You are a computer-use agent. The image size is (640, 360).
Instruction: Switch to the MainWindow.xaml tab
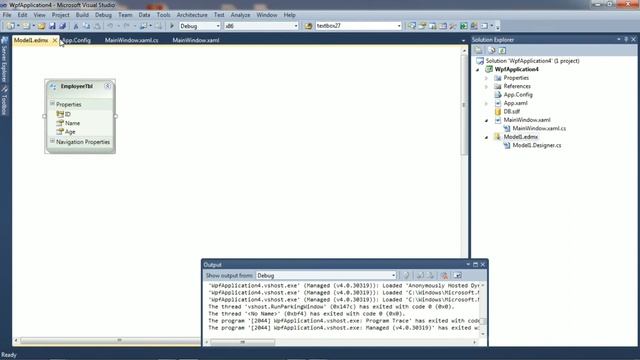196,40
